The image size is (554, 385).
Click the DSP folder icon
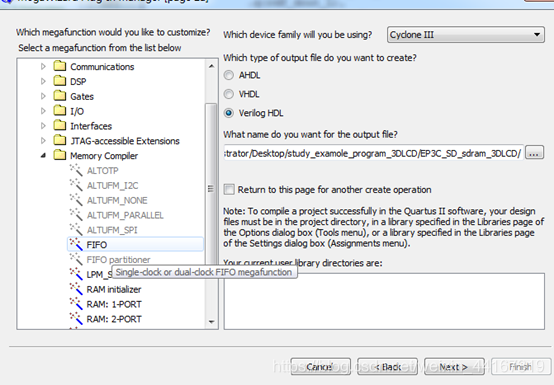[x=60, y=81]
